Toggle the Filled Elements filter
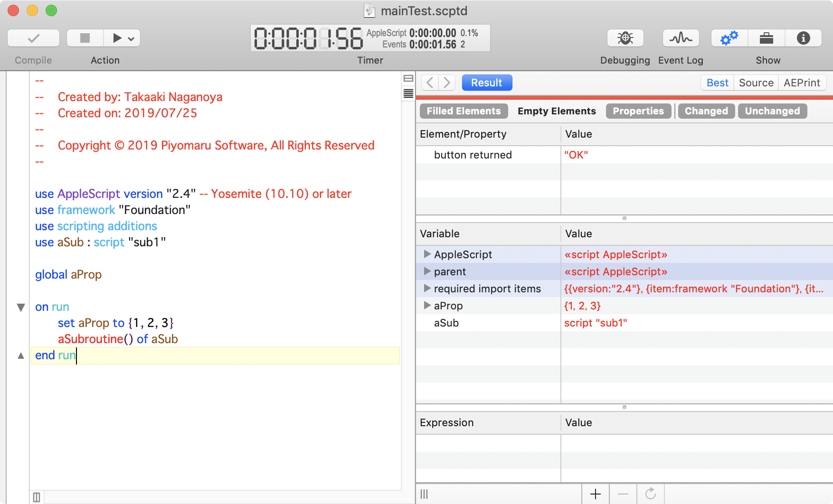This screenshot has height=504, width=833. pos(463,111)
